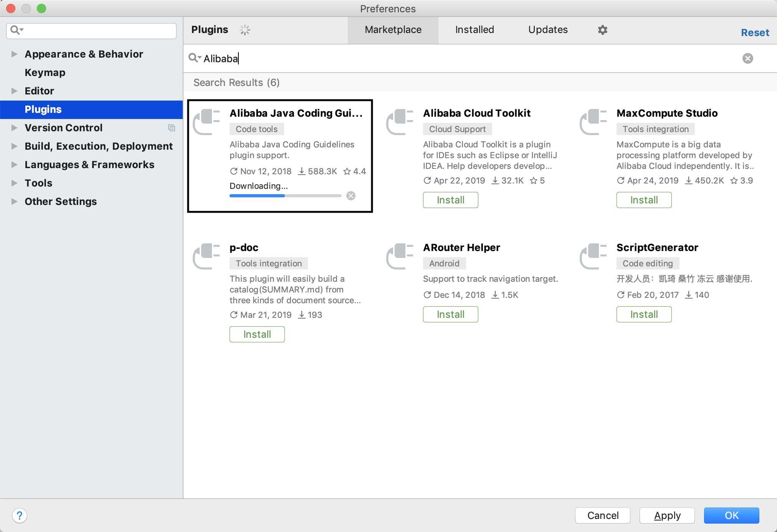Click the Downloading... status text
The image size is (777, 532).
(x=259, y=186)
